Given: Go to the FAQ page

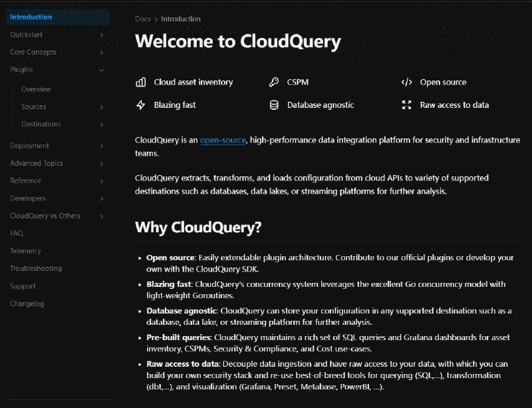Looking at the screenshot, I should [x=17, y=234].
